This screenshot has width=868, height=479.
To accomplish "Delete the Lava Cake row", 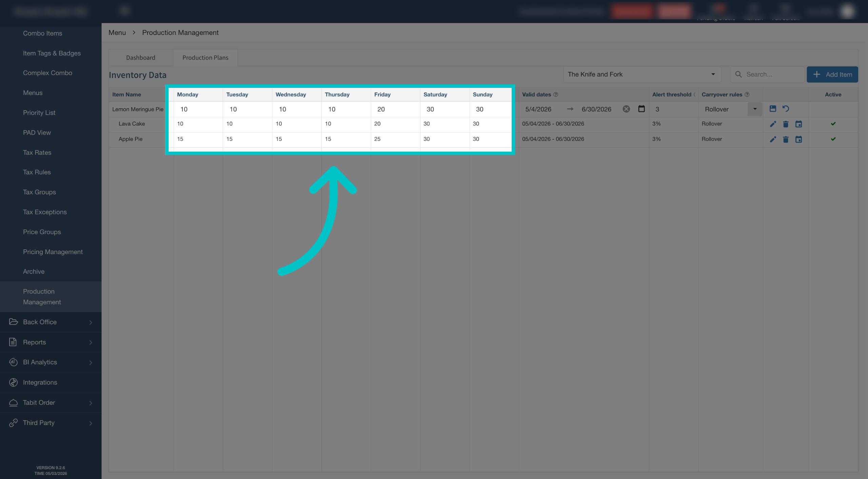I will click(786, 124).
